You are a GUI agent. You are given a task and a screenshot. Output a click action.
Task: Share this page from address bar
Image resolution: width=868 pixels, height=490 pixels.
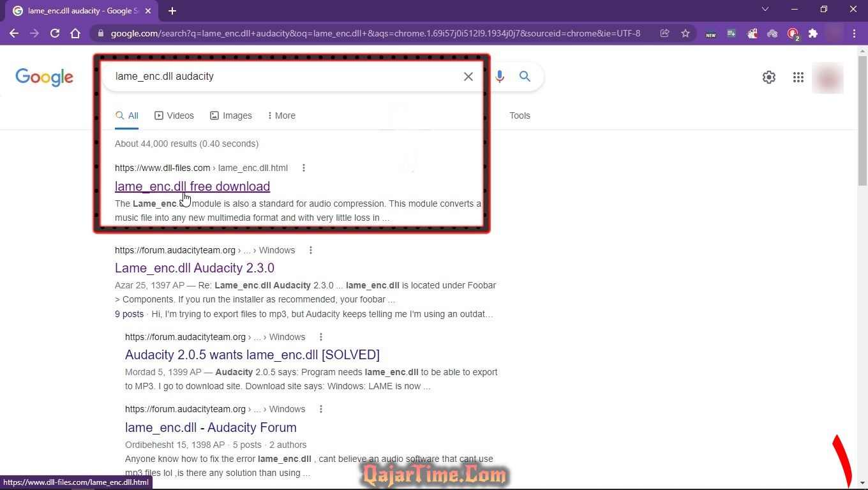point(665,33)
